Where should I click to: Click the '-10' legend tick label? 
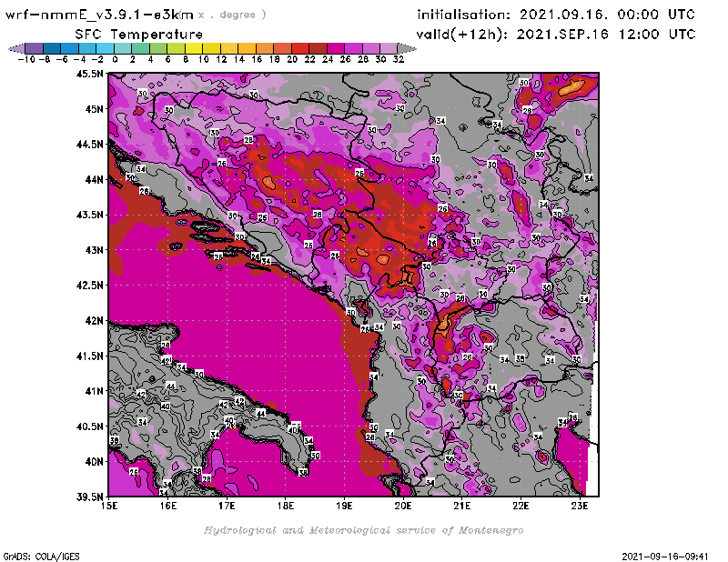pos(26,59)
